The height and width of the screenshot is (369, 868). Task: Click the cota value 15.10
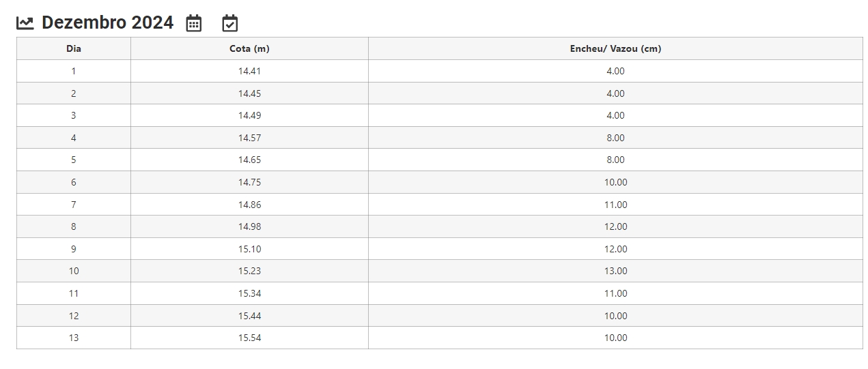pos(249,249)
